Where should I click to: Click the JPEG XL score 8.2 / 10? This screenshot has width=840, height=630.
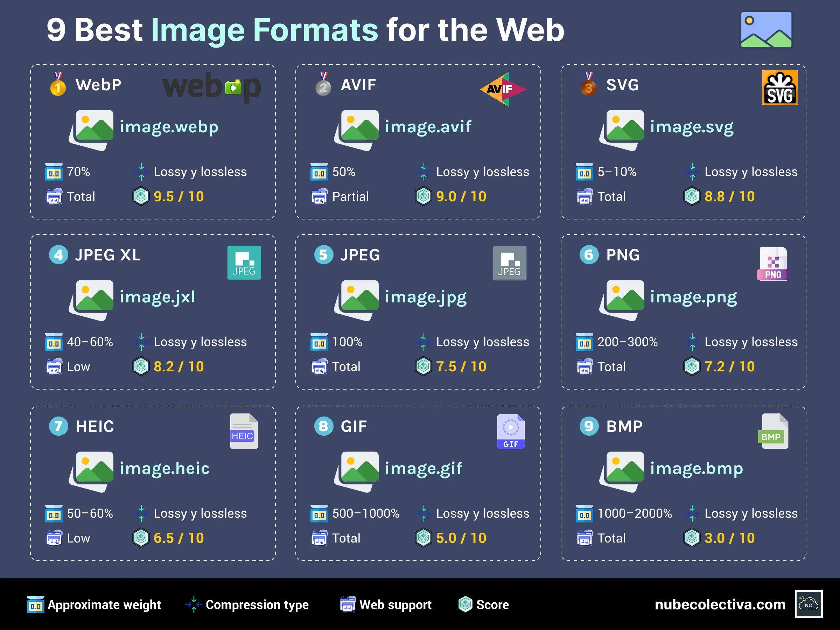(179, 366)
